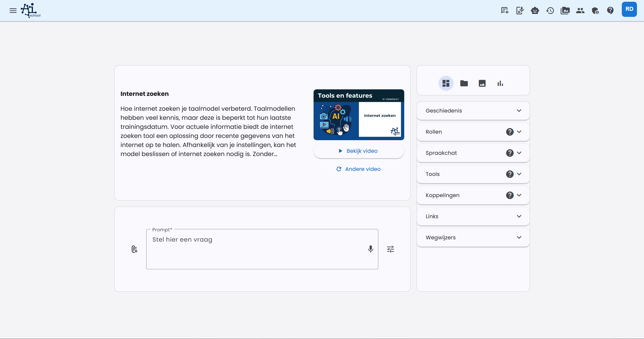Click the Andere video link

tap(358, 169)
